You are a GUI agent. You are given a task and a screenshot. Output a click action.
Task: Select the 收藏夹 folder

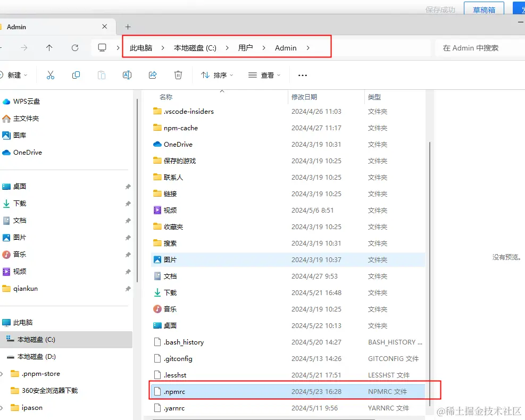[x=288, y=227]
